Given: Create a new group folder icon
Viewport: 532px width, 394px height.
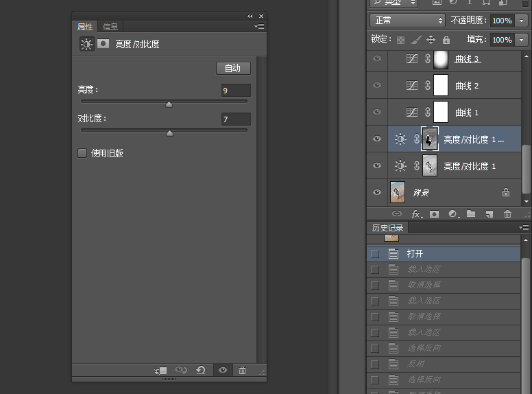Looking at the screenshot, I should pyautogui.click(x=471, y=213).
